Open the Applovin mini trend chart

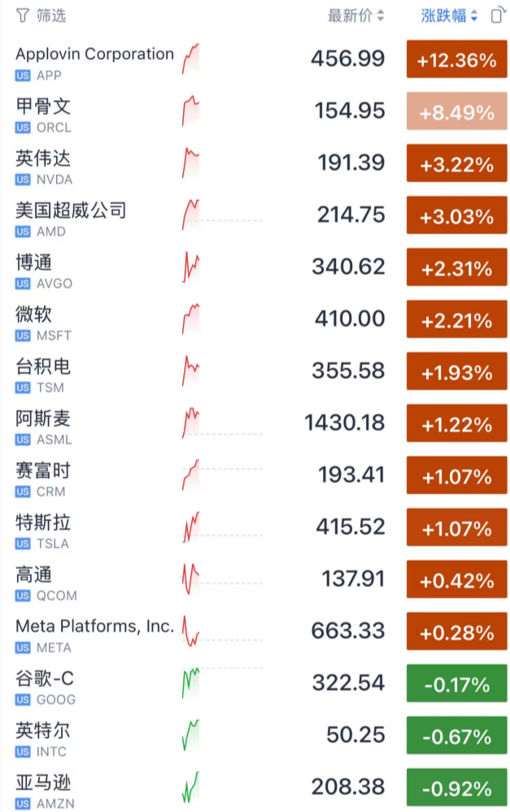(191, 60)
